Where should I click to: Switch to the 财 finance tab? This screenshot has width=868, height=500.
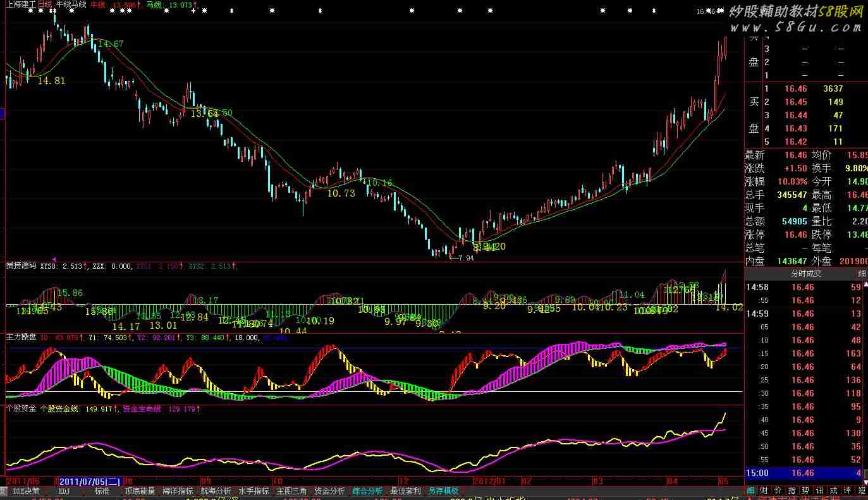(764, 491)
